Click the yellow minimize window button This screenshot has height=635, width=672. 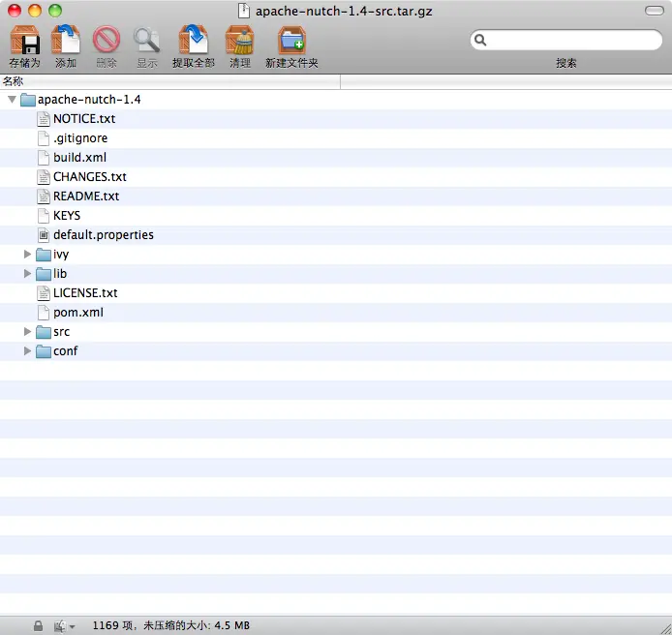click(x=35, y=11)
